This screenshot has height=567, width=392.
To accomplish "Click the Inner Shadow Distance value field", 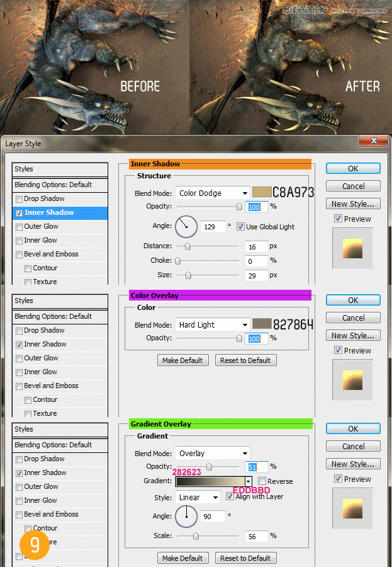I will click(x=258, y=246).
